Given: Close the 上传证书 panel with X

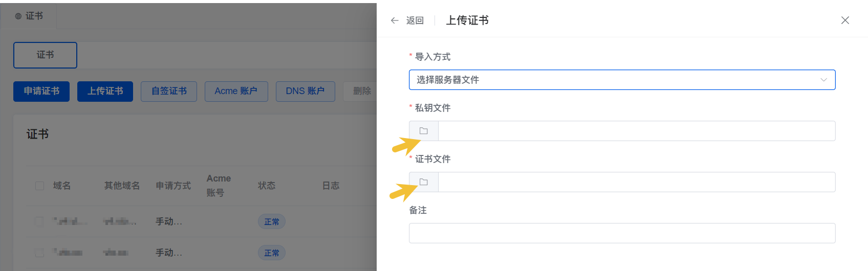Looking at the screenshot, I should [845, 20].
